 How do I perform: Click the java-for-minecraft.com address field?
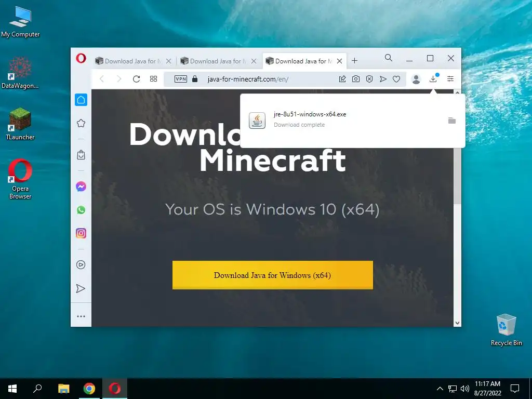(x=248, y=79)
